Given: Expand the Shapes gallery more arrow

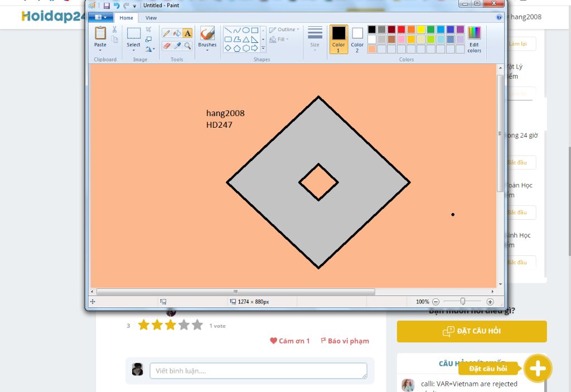Looking at the screenshot, I should pyautogui.click(x=263, y=48).
